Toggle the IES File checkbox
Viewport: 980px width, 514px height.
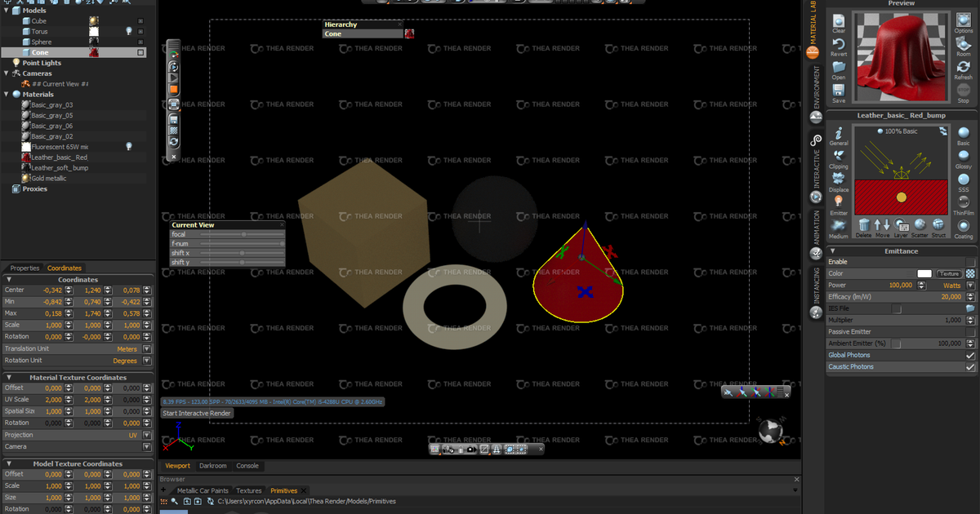(x=897, y=309)
